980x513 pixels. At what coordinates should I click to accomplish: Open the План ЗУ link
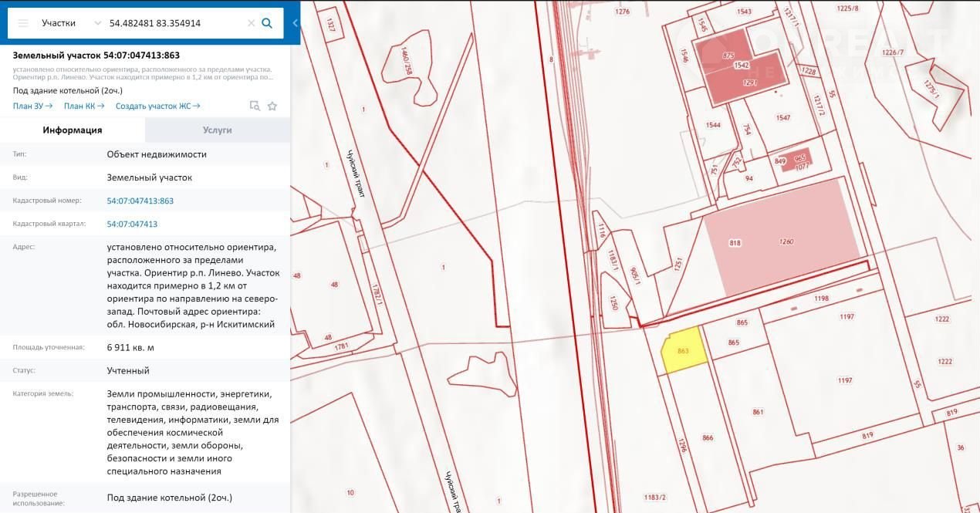click(32, 106)
